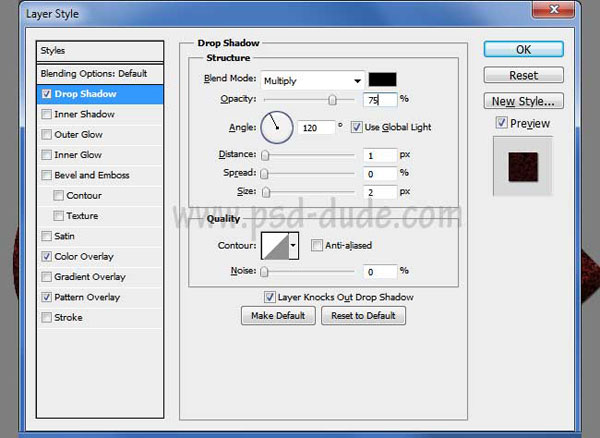The height and width of the screenshot is (438, 600).
Task: Enable the Inner Shadow checkbox
Action: (46, 114)
